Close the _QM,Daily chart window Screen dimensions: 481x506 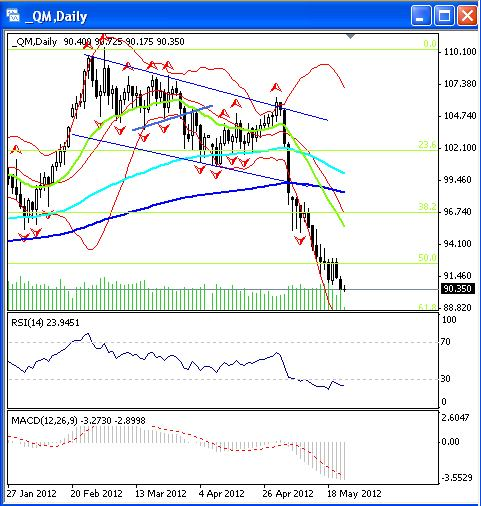tap(467, 15)
